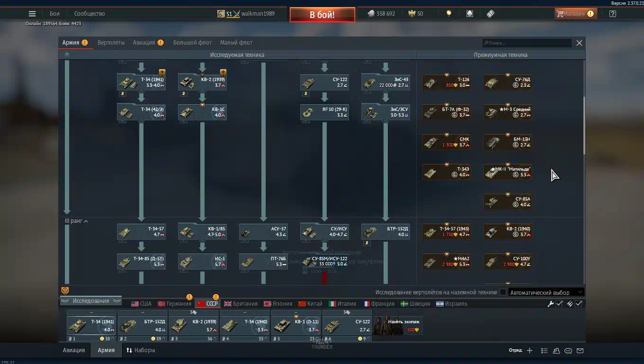The image size is (644, 364).
Task: Click the squad add plus icon
Action: coord(529,351)
